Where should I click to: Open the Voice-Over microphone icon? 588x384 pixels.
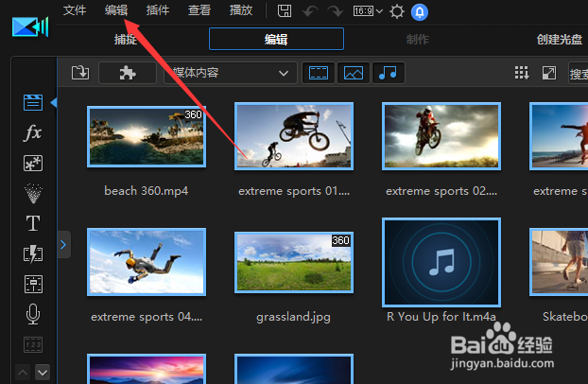(x=33, y=314)
